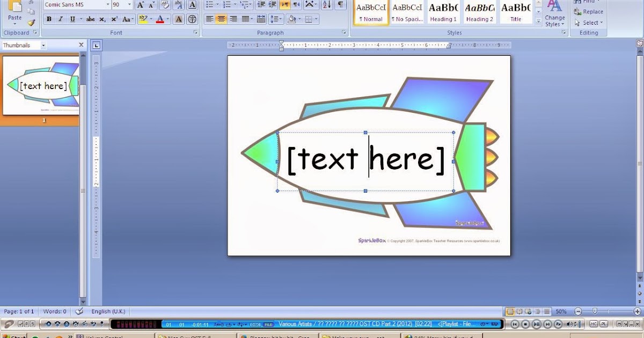644x338 pixels.
Task: Click the zoom slider handle
Action: point(595,311)
